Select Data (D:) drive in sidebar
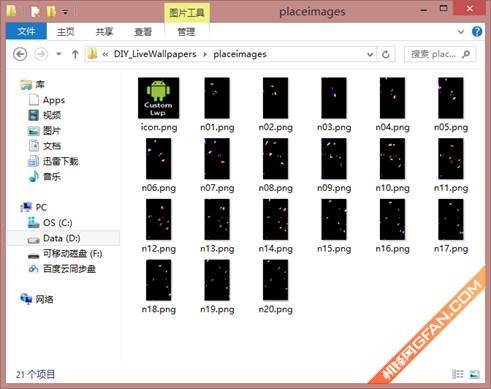 [x=62, y=238]
